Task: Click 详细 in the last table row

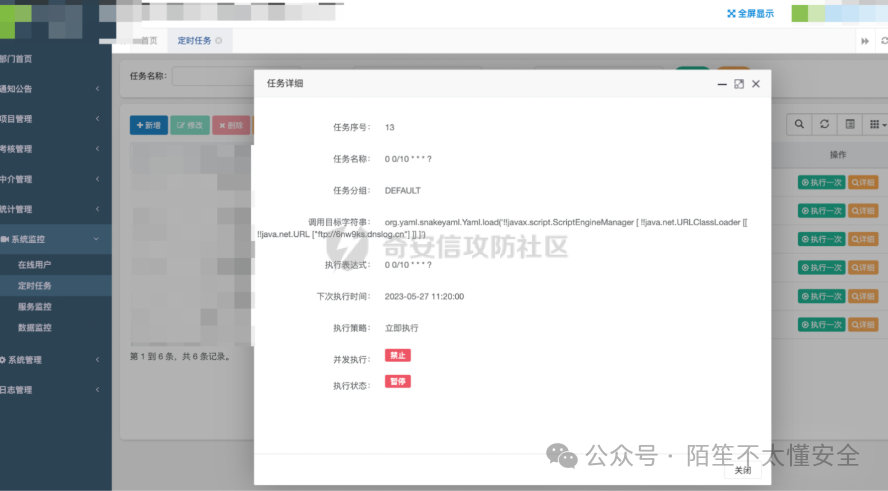Action: tap(863, 325)
